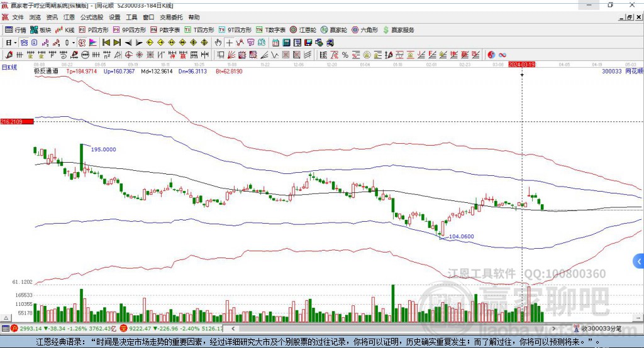Select the pink flag chart icon
This screenshot has width=644, height=348.
pos(93,43)
